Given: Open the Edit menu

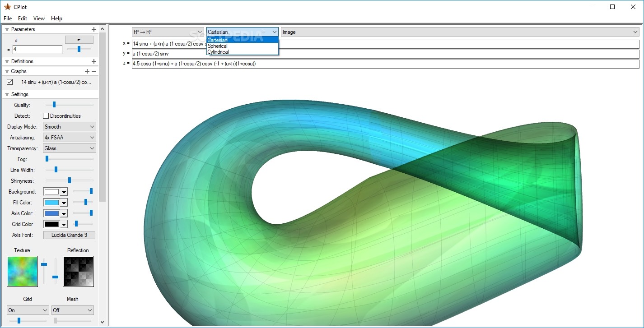Looking at the screenshot, I should pos(23,18).
